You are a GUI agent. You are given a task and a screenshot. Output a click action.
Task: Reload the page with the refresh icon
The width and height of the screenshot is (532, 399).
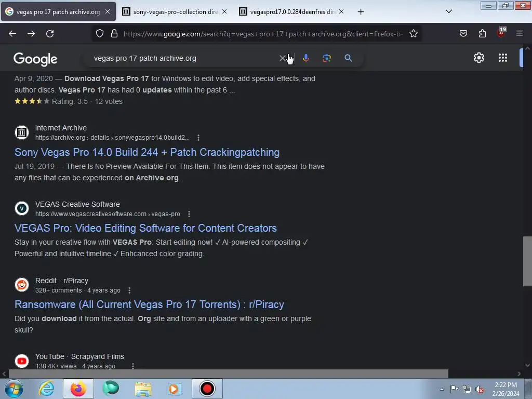[50, 34]
